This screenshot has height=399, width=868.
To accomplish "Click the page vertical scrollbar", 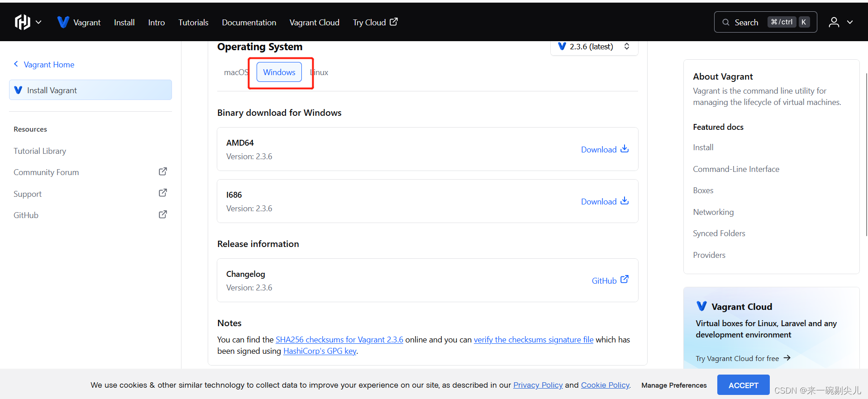I will 866,154.
